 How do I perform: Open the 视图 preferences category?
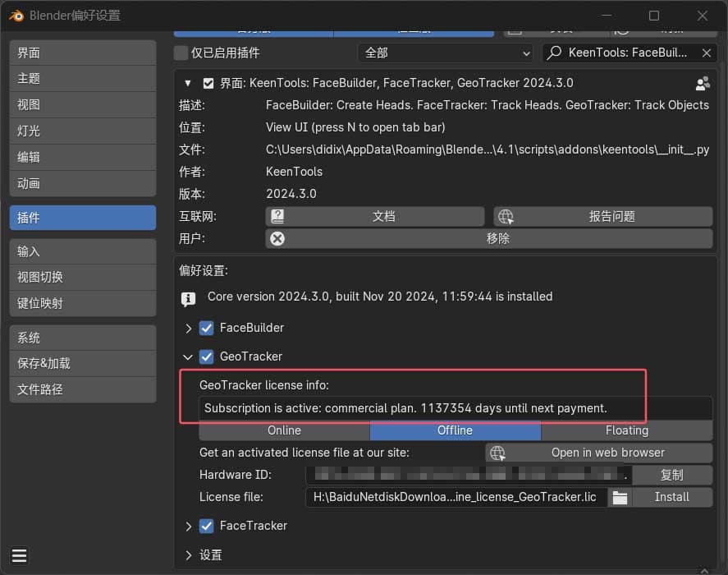[83, 104]
